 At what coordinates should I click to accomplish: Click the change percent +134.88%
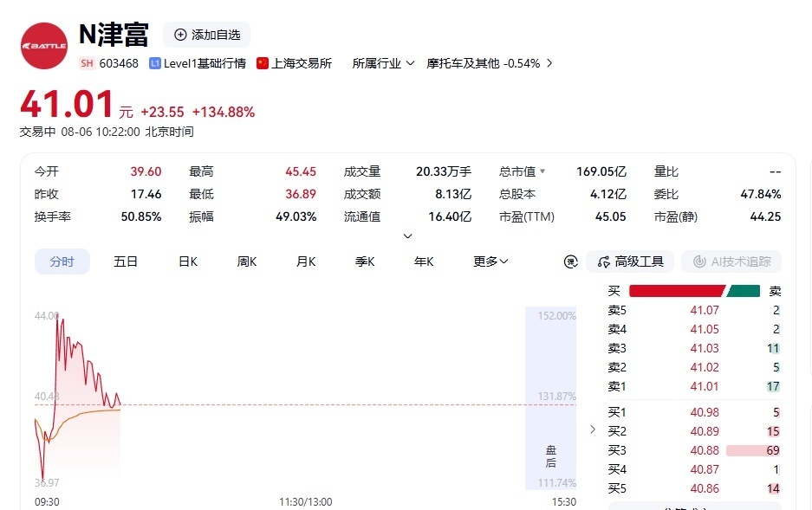(224, 113)
